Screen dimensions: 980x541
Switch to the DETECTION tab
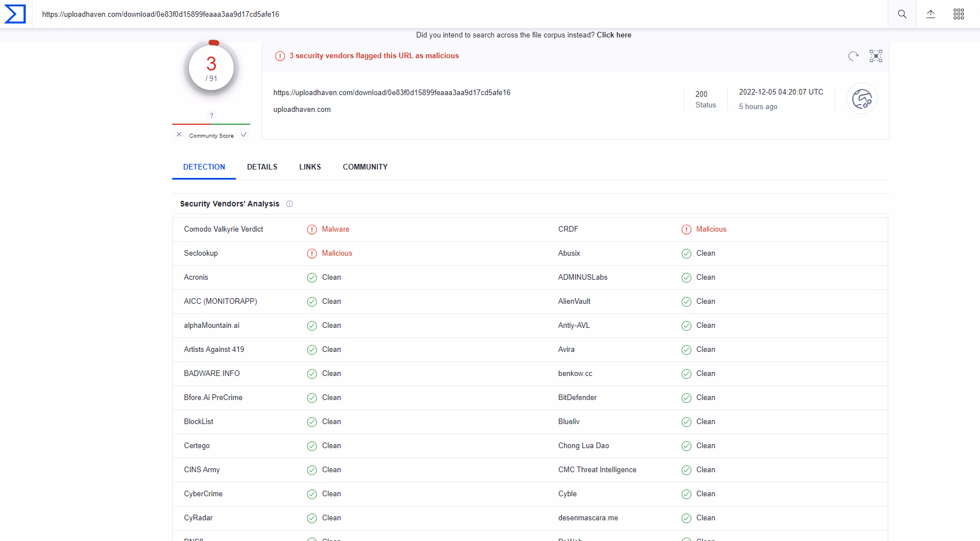[x=204, y=167]
